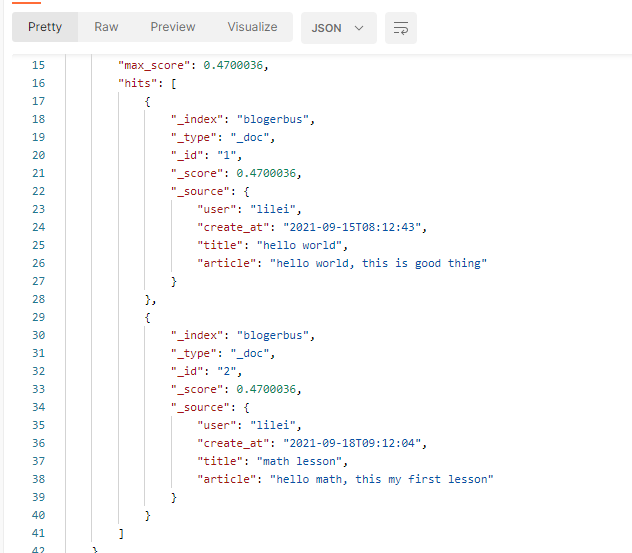The height and width of the screenshot is (553, 632).
Task: Click the "math lesson" title value
Action: pyautogui.click(x=299, y=461)
